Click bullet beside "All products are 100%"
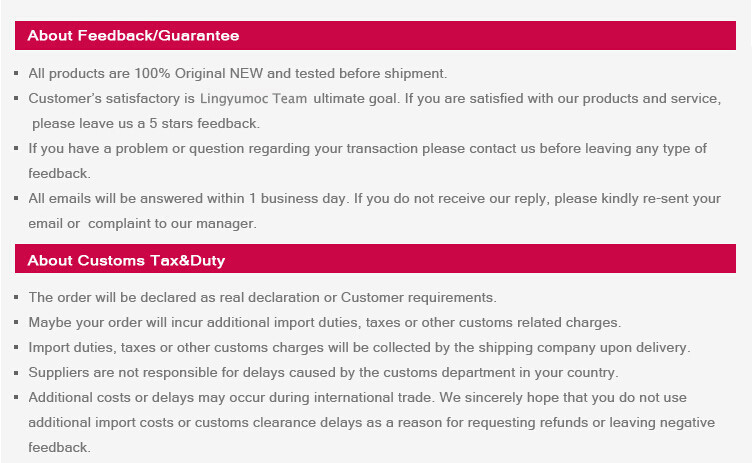 click(x=17, y=74)
